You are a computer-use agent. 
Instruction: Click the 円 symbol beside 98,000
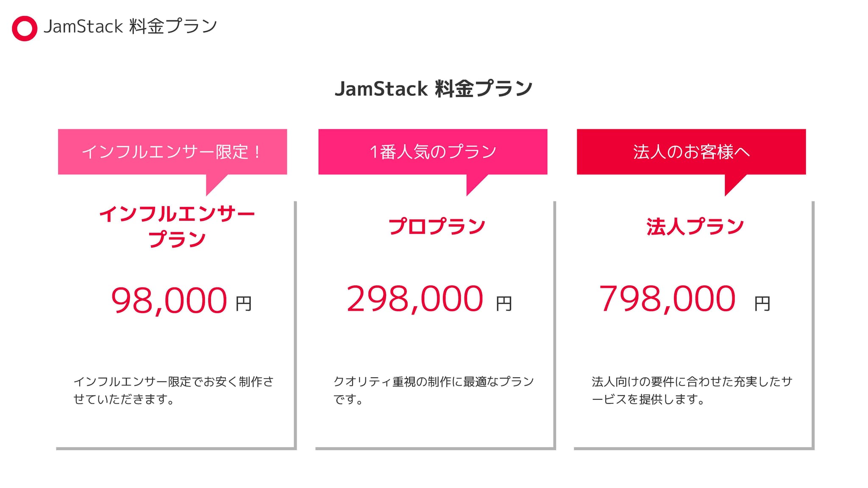[x=244, y=304]
